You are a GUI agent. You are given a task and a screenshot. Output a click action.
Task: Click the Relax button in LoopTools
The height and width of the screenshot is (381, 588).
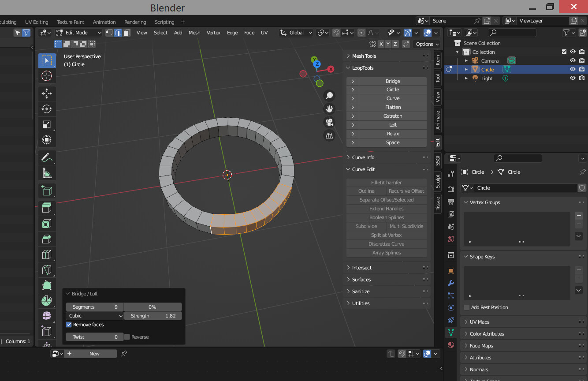click(393, 134)
